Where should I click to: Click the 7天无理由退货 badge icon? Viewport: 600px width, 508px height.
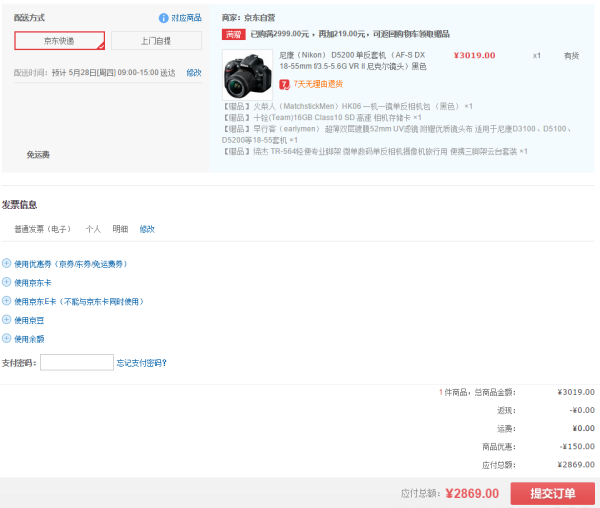point(284,84)
